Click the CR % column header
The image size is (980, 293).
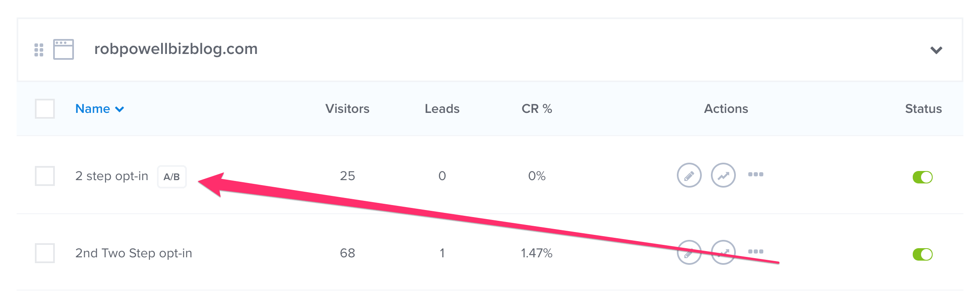(537, 109)
